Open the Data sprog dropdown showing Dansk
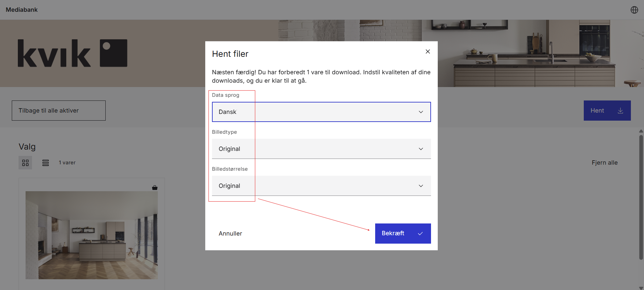The height and width of the screenshot is (290, 644). click(x=321, y=112)
